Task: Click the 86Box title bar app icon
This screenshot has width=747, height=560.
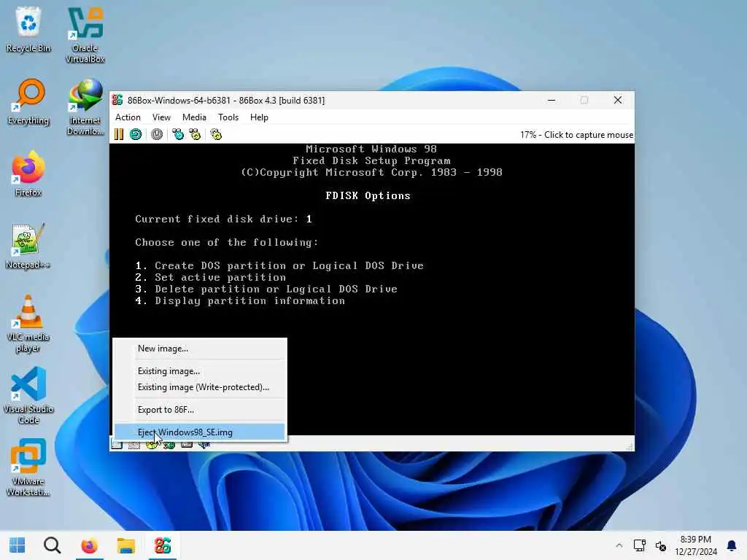Action: coord(117,100)
